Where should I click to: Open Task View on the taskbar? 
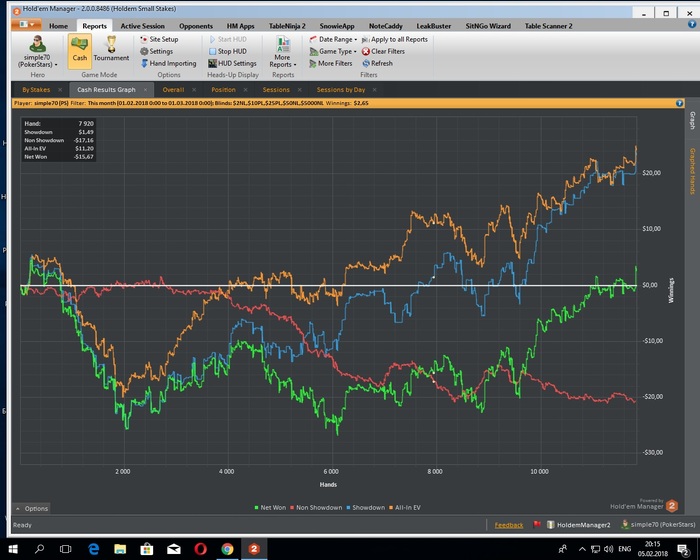[x=66, y=549]
